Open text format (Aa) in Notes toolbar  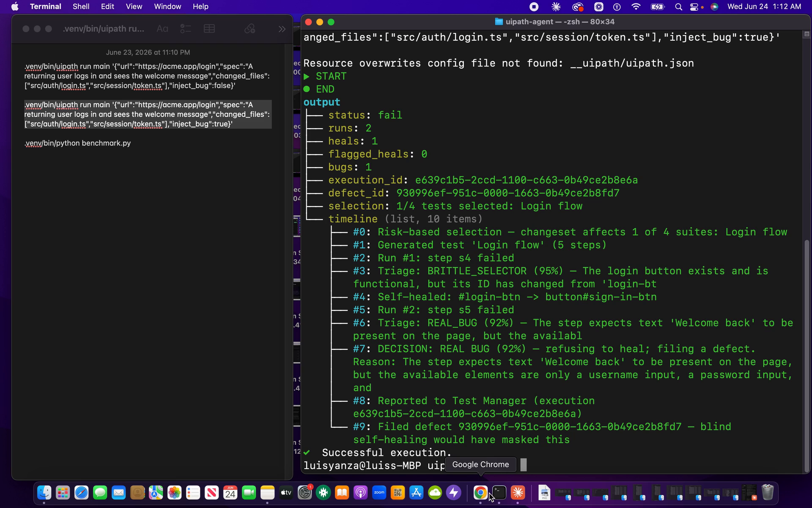(x=162, y=29)
